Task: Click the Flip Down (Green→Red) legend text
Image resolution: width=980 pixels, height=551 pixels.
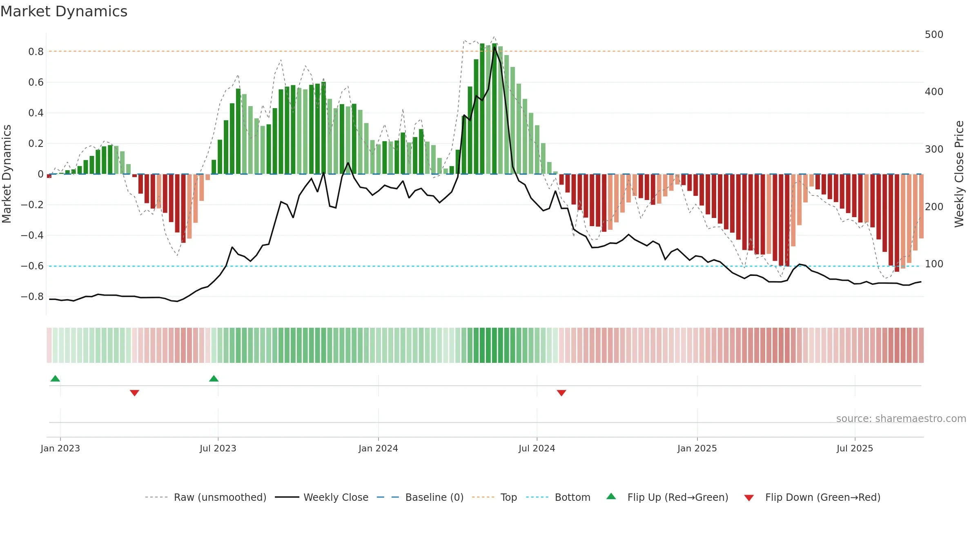Action: point(823,497)
